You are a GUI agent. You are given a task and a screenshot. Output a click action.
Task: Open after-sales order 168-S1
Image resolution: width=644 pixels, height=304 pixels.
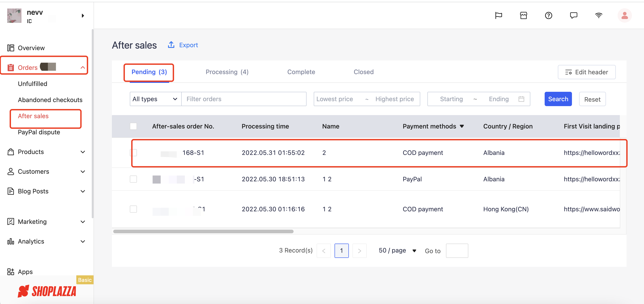coord(193,153)
